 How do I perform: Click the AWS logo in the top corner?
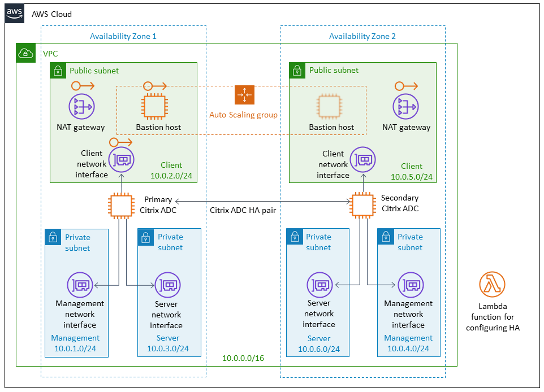[x=14, y=14]
